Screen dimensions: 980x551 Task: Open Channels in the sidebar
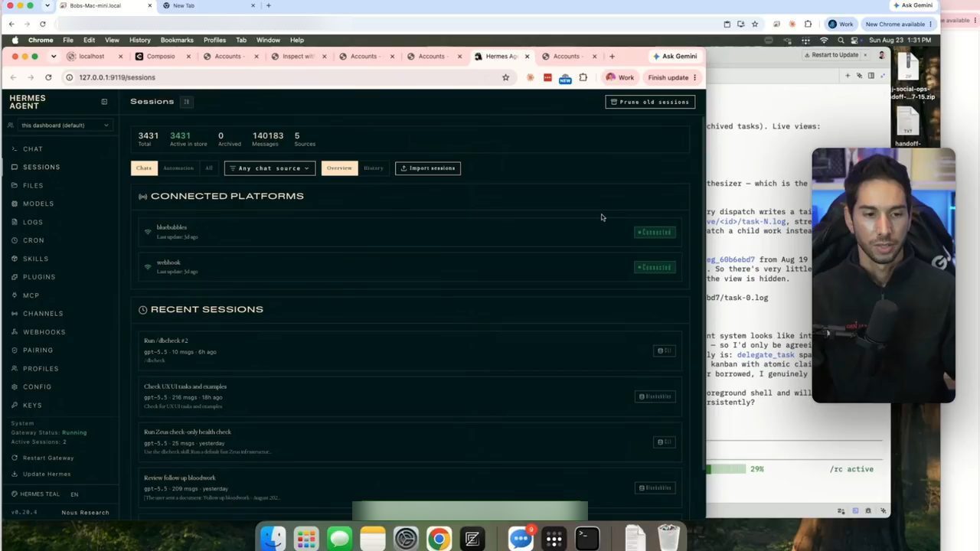(42, 314)
